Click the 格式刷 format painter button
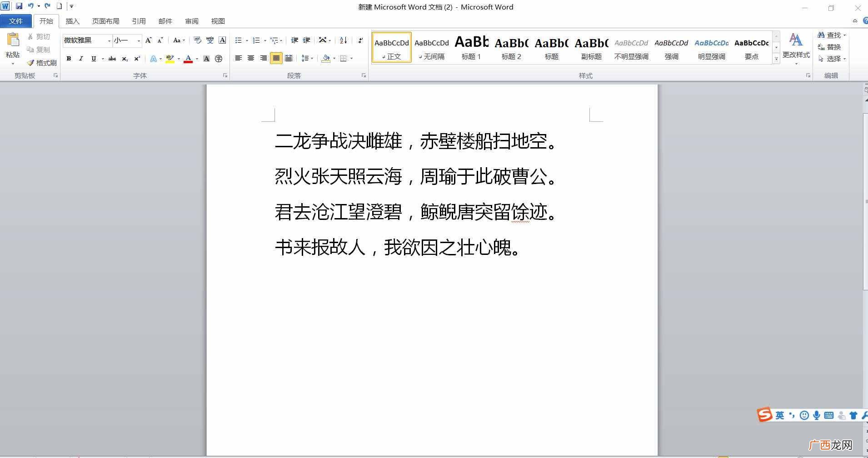Viewport: 868px width, 458px height. click(x=42, y=63)
